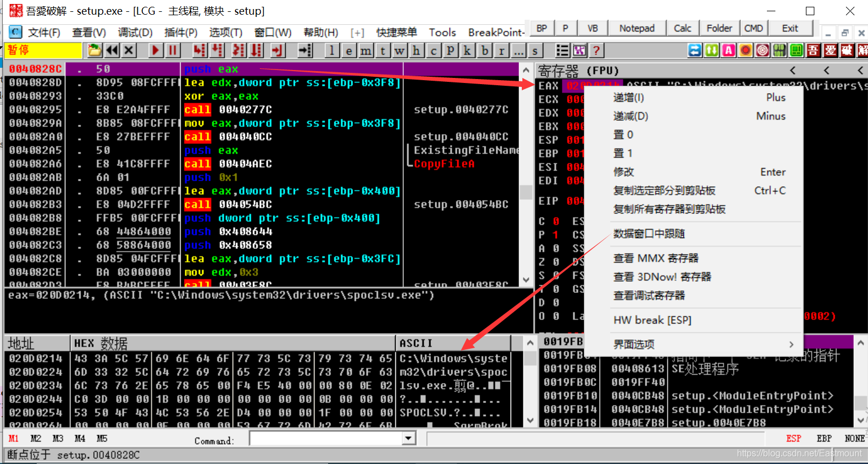
Task: Click the disassembly pane scroll-down arrow
Action: click(x=526, y=280)
